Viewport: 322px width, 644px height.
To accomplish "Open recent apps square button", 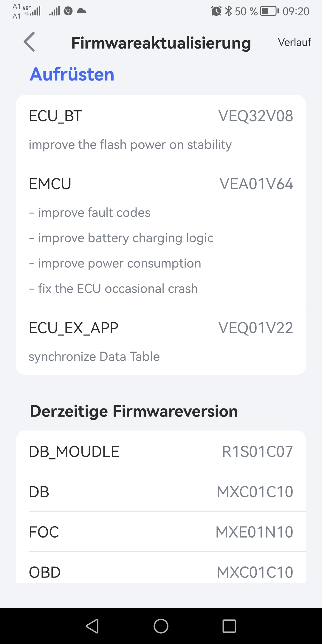I will [229, 626].
